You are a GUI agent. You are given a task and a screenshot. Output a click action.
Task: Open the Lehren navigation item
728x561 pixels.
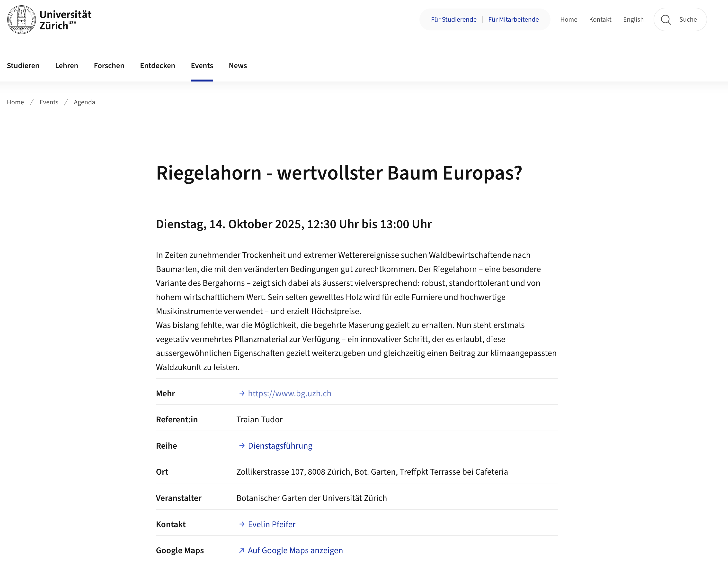[x=66, y=66]
